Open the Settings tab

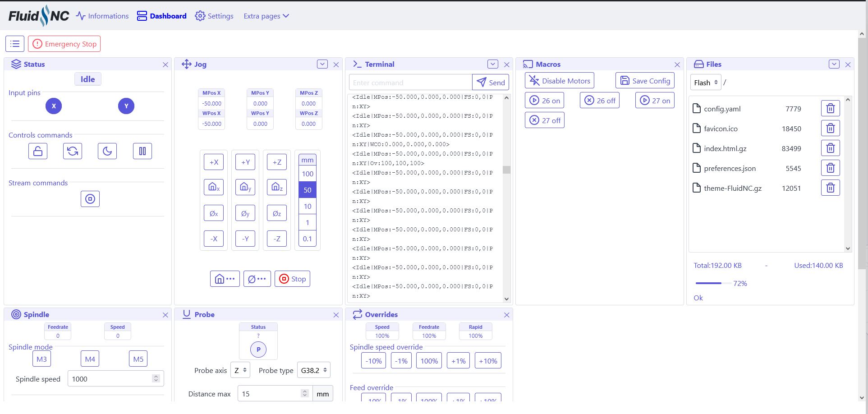[x=214, y=16]
